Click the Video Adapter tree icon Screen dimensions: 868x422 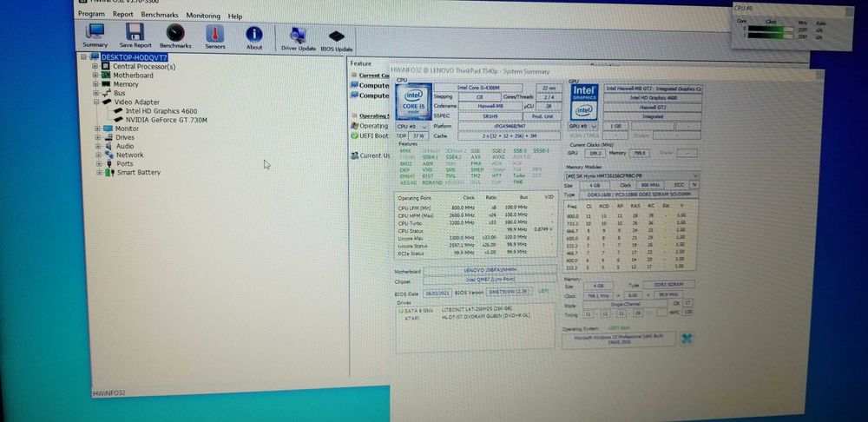click(x=107, y=102)
